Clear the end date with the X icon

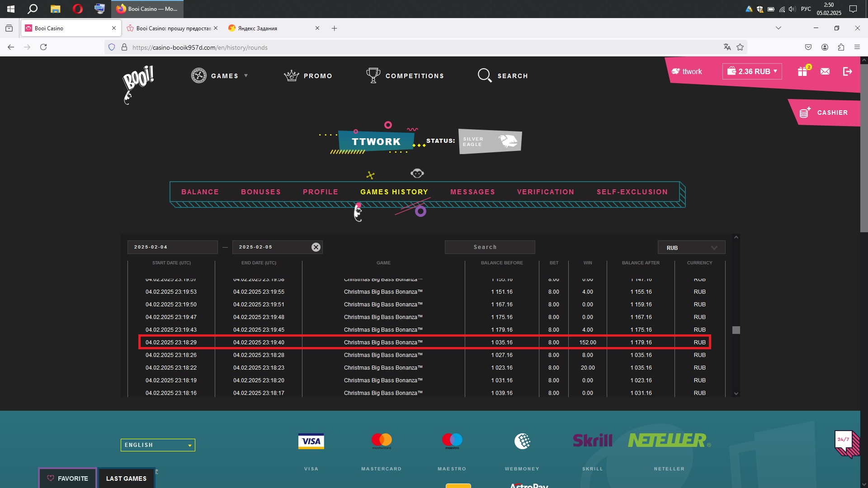click(316, 247)
